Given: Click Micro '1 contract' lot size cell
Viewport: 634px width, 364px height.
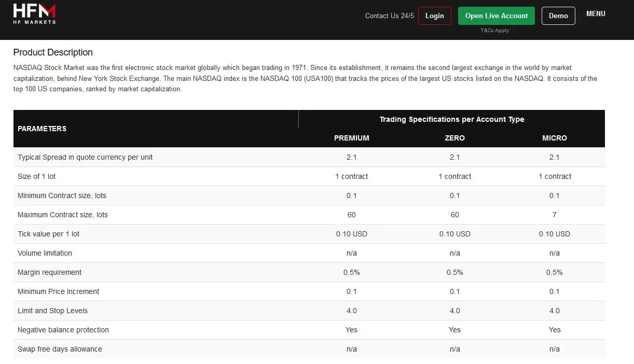Looking at the screenshot, I should tap(555, 176).
